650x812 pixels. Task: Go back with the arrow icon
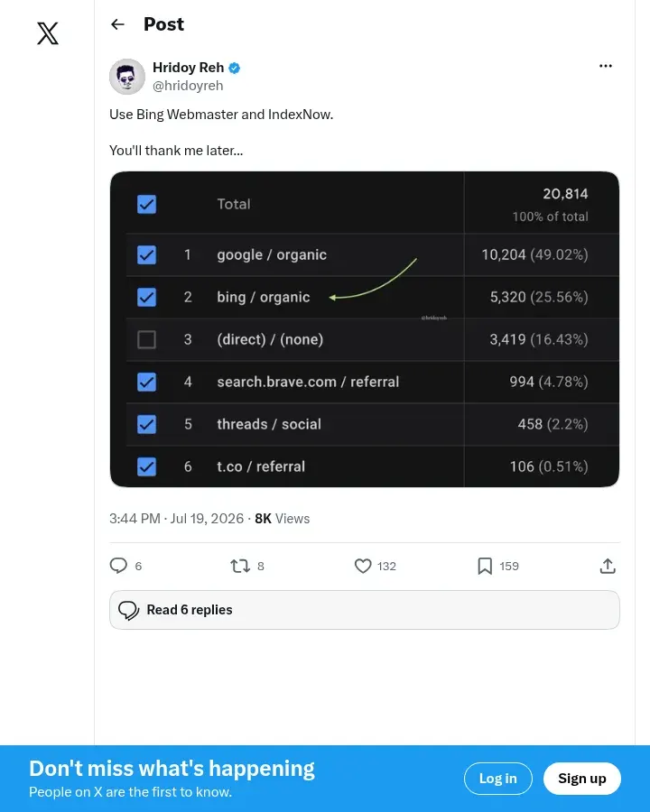[x=117, y=24]
